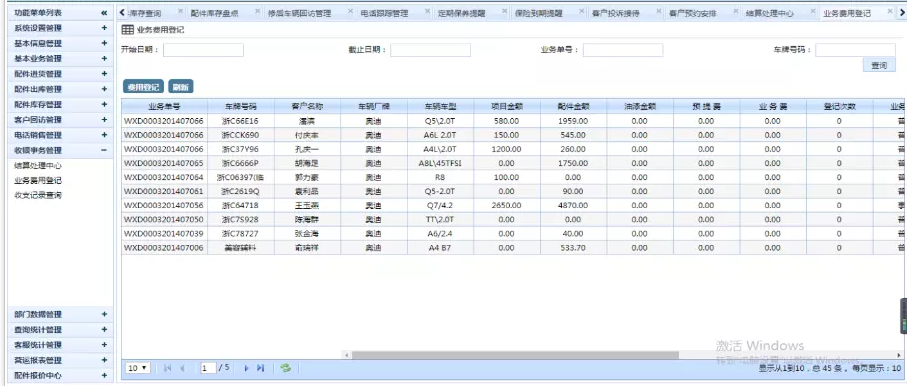Switch to the 客户预约安排 tab
The height and width of the screenshot is (386, 907).
[x=693, y=13]
